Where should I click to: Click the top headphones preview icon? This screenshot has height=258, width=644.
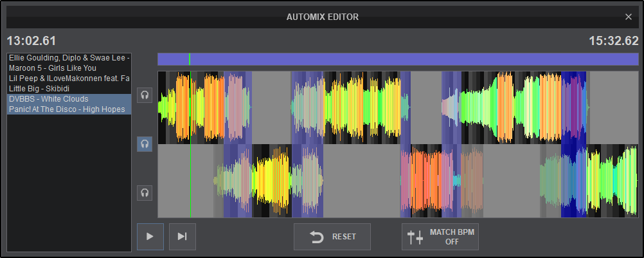point(145,95)
